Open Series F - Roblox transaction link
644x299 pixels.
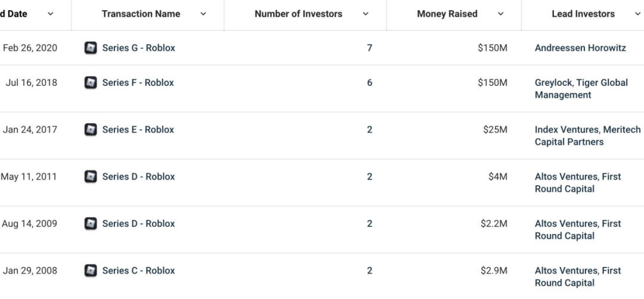pos(138,83)
